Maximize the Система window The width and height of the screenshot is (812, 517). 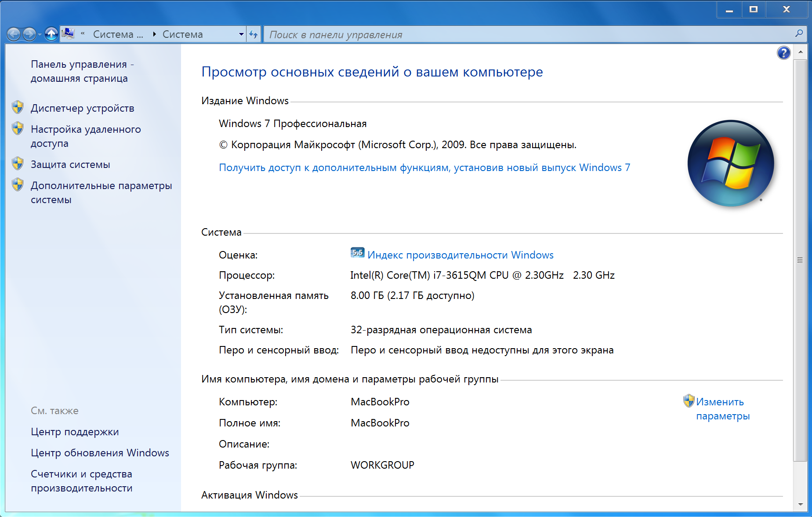pyautogui.click(x=754, y=9)
